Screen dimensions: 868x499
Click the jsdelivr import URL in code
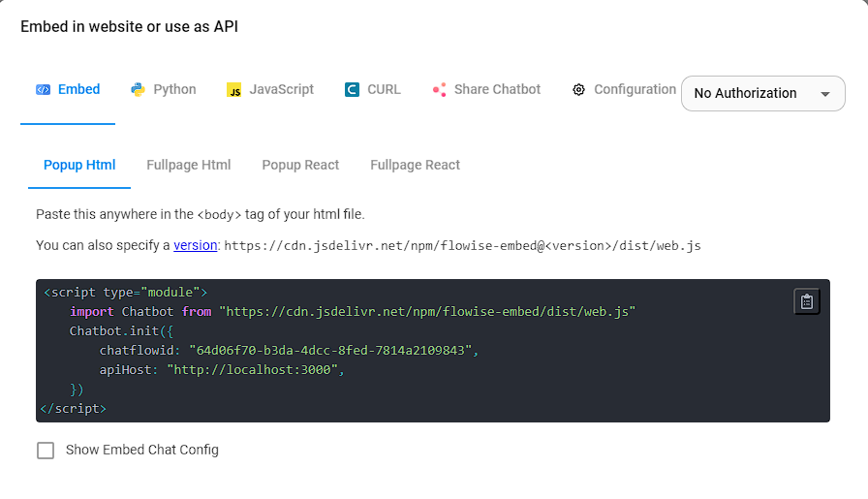coord(427,312)
